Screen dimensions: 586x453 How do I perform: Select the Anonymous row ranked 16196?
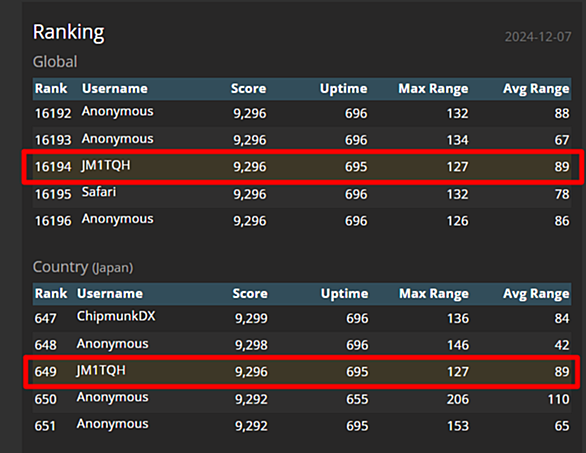click(302, 220)
